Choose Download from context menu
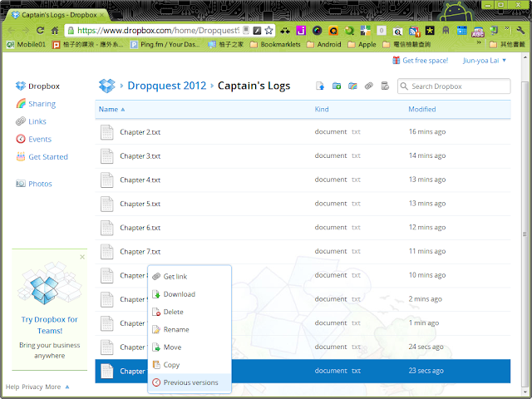Image resolution: width=532 pixels, height=399 pixels. point(190,294)
